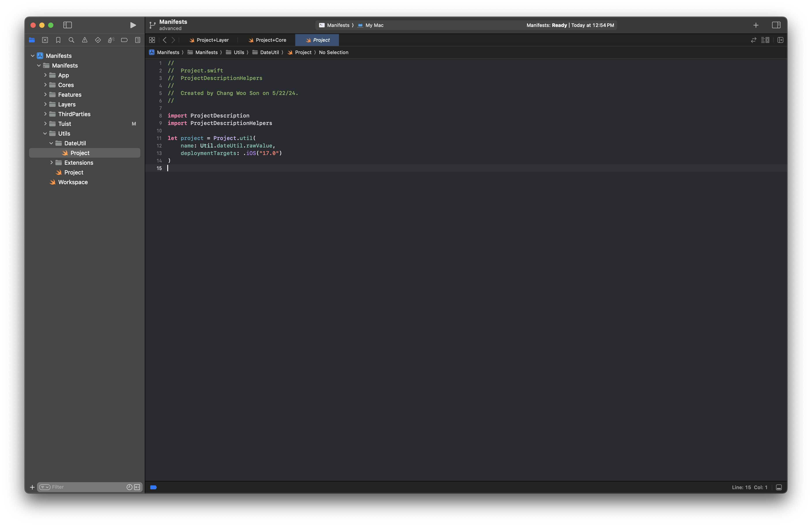Screen dimensions: 812x526
Task: Click the related items grid icon
Action: click(152, 40)
